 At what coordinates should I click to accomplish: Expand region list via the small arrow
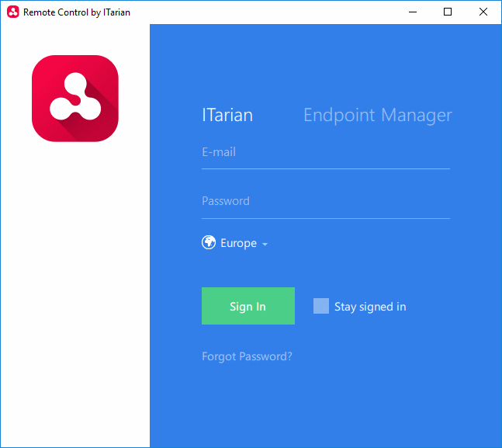[x=265, y=245]
